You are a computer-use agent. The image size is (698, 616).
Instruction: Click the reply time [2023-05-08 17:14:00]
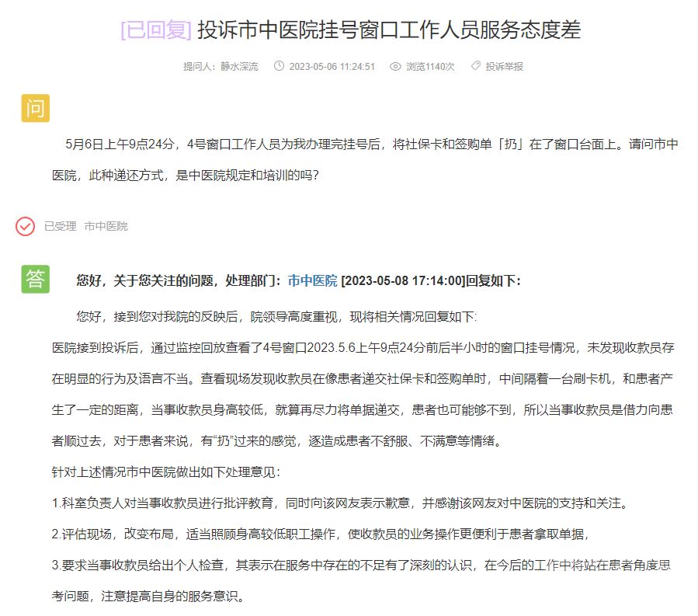pyautogui.click(x=403, y=280)
